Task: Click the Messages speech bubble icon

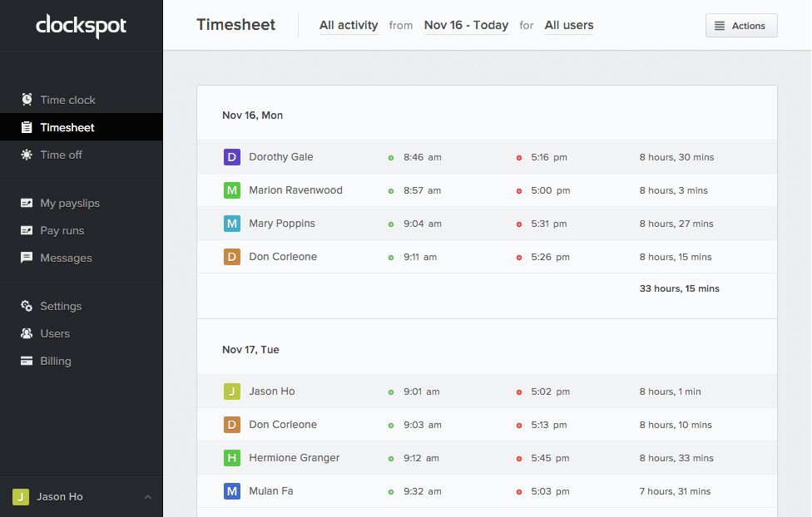Action: click(x=27, y=258)
